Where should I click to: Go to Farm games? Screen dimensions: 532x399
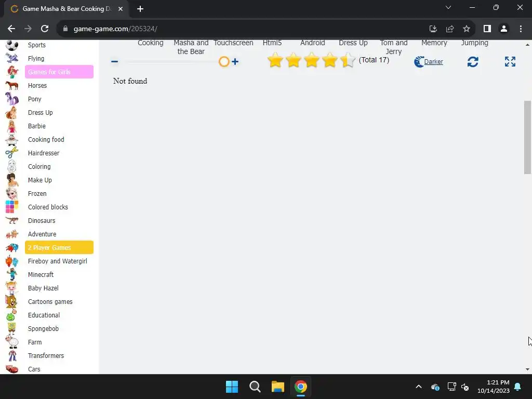pos(35,342)
